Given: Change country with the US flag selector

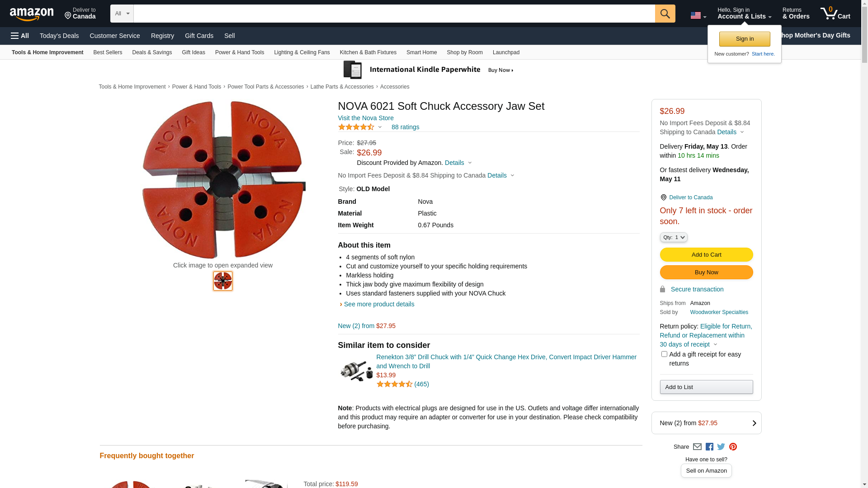Looking at the screenshot, I should coord(698,16).
